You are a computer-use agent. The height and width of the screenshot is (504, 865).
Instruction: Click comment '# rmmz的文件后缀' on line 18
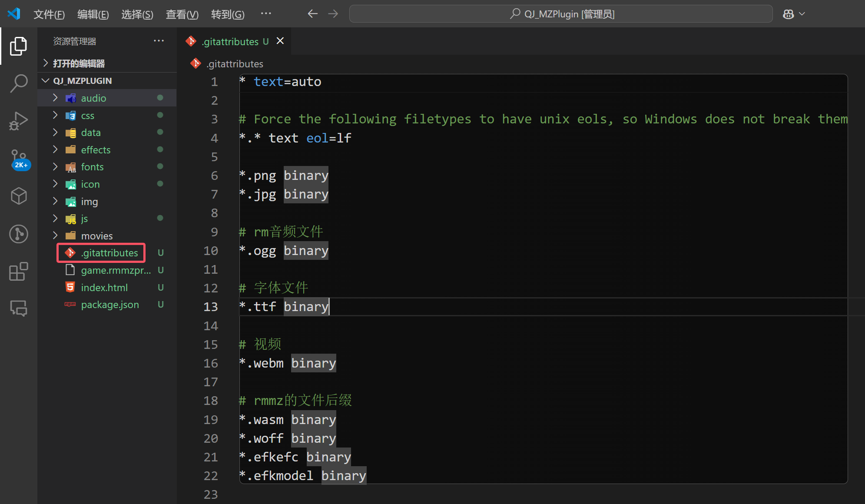pyautogui.click(x=295, y=401)
